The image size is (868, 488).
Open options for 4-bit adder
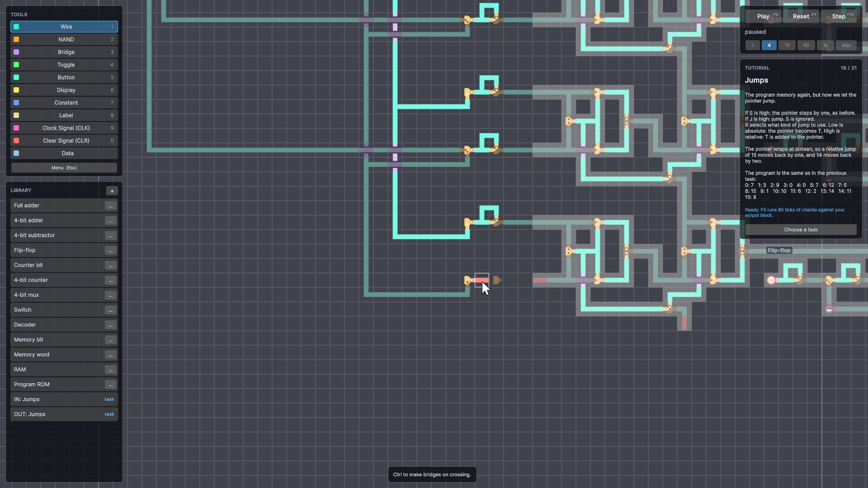coord(111,221)
